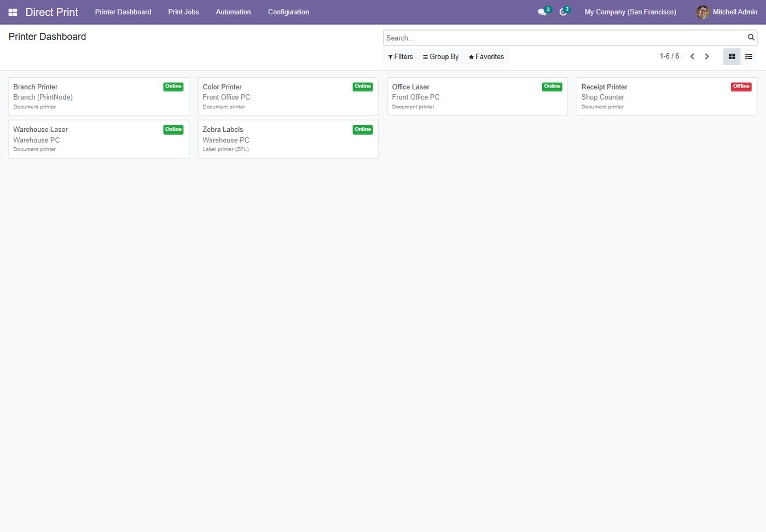Open the Favorites dropdown
This screenshot has width=766, height=532.
(x=486, y=57)
